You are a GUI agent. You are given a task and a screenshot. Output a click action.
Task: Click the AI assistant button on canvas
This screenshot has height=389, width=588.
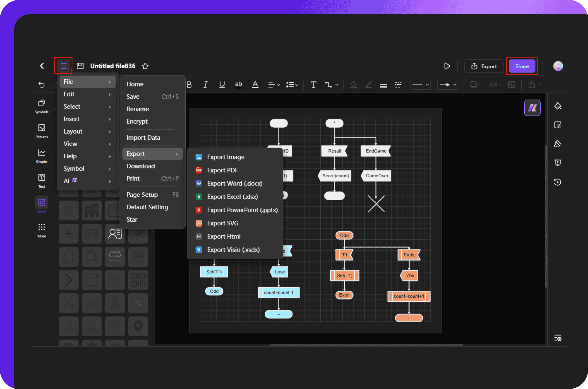532,108
